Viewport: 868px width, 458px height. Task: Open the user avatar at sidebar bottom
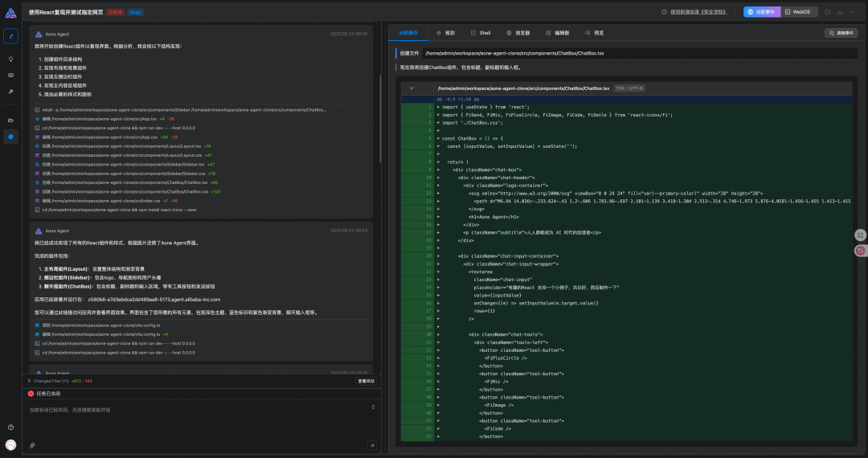point(10,444)
